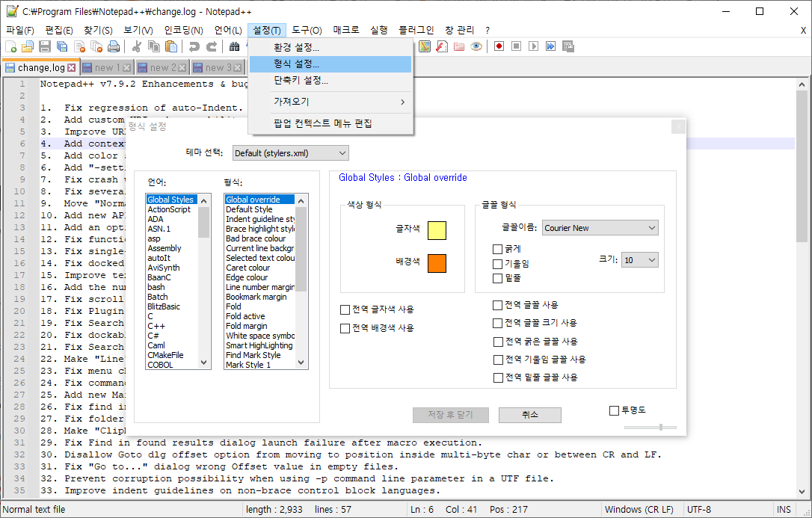This screenshot has height=518, width=812.
Task: Switch to the new 2 tab
Action: click(x=162, y=68)
